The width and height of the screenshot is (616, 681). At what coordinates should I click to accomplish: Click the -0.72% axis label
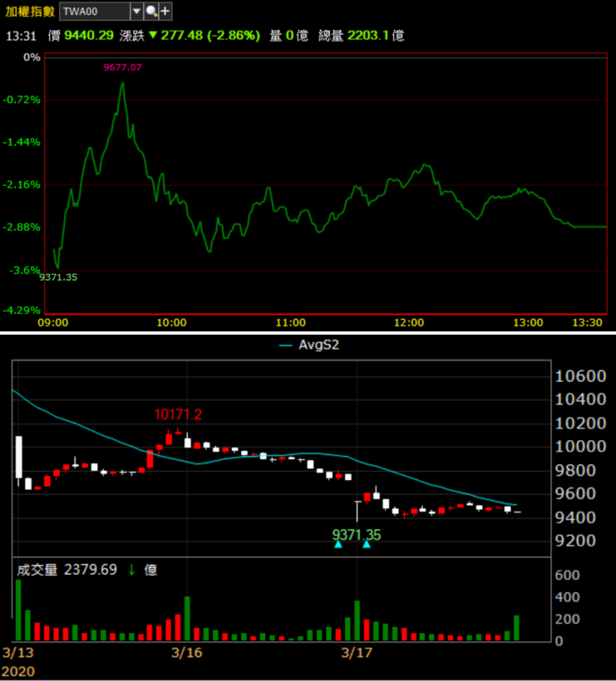pyautogui.click(x=21, y=100)
